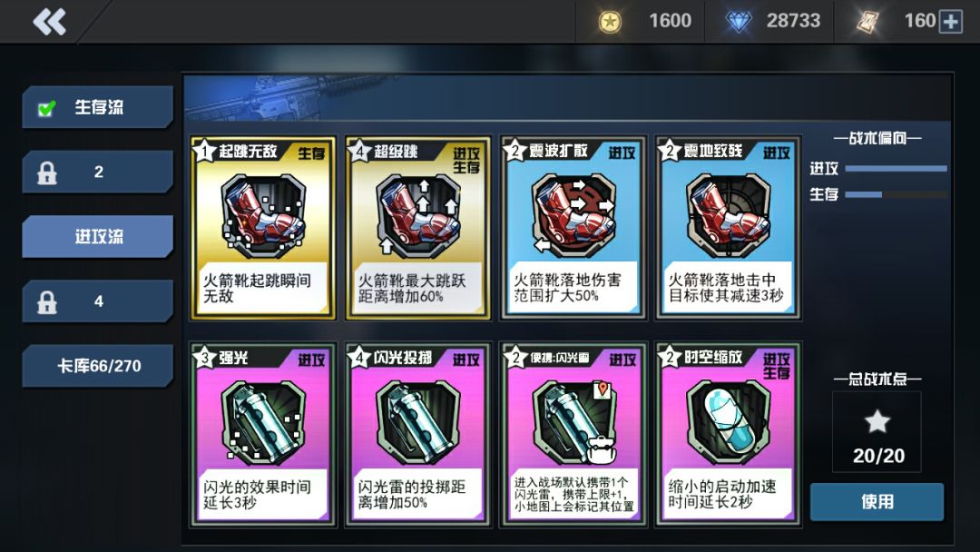
Task: Select the 超级跳 rocket boot card
Action: pyautogui.click(x=417, y=228)
